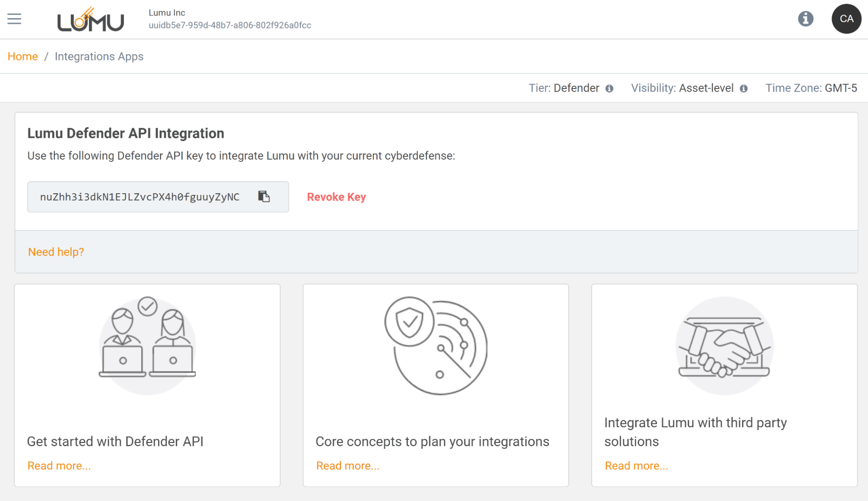Screen dimensions: 868x501
Task: Open the CA user avatar menu
Action: coord(846,19)
